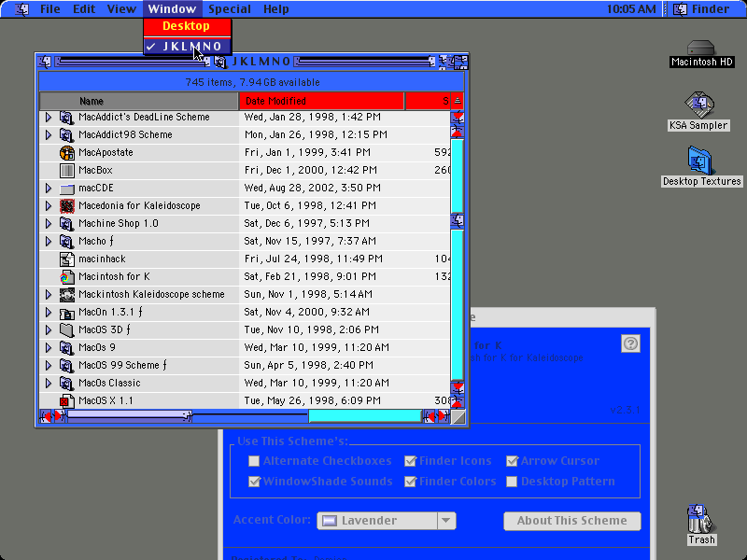Select the MacOn 1.3.1 ƒ folder icon
747x560 pixels.
(x=66, y=312)
